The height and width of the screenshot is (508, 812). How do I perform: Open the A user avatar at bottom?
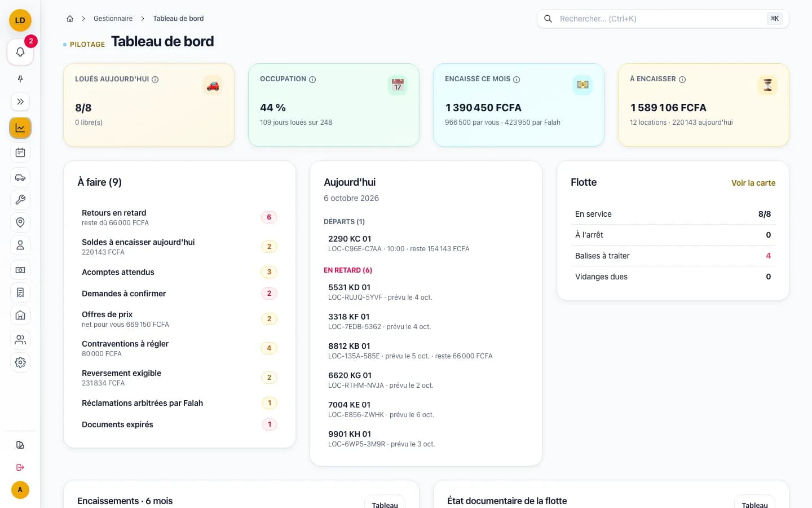20,490
